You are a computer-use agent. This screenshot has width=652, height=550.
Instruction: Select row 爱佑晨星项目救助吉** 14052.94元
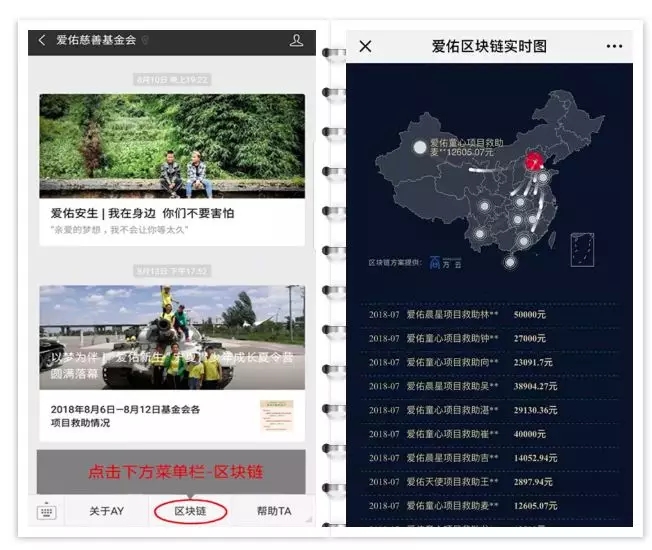pyautogui.click(x=490, y=458)
